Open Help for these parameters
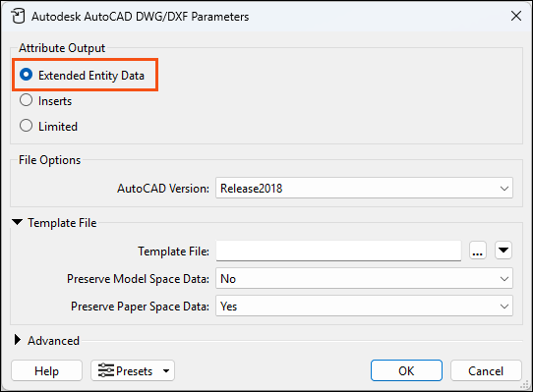This screenshot has height=392, width=533. pos(46,370)
